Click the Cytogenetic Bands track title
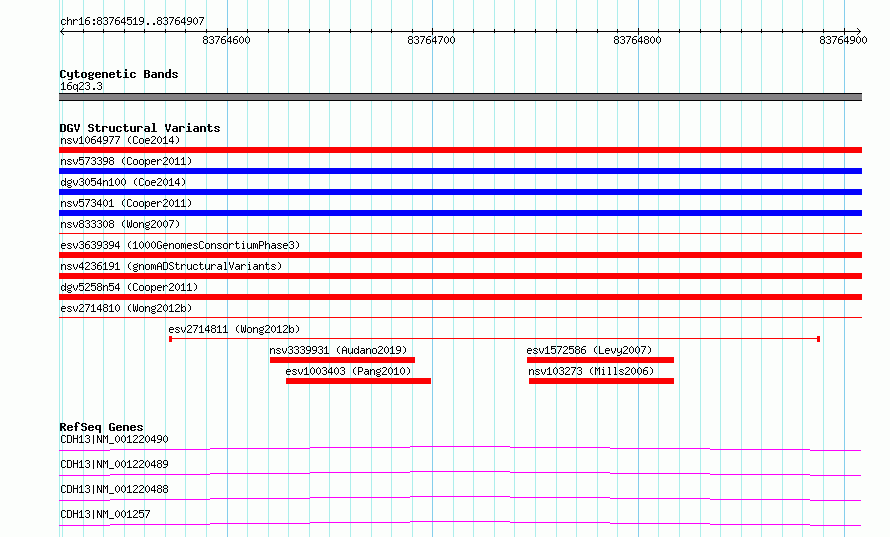The height and width of the screenshot is (537, 890). [119, 74]
